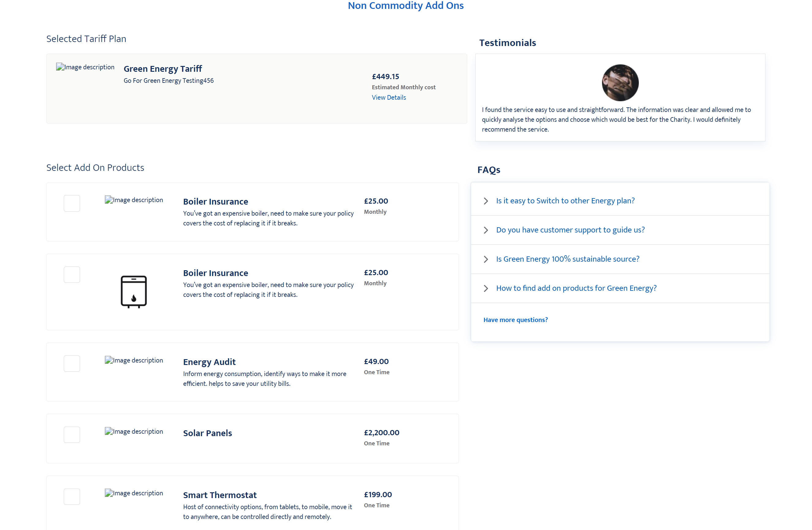Expand chevron for switching Energy plan FAQ
The height and width of the screenshot is (530, 812).
pyautogui.click(x=486, y=201)
